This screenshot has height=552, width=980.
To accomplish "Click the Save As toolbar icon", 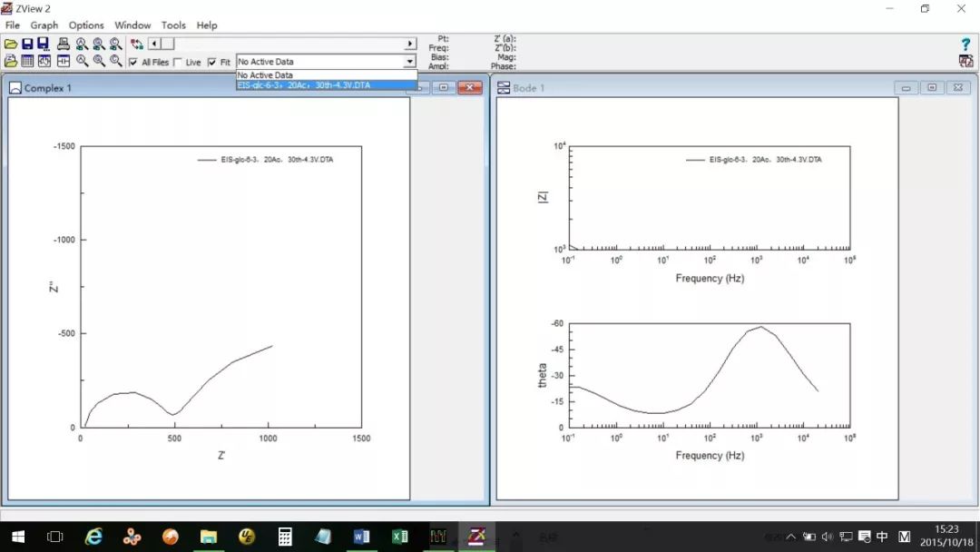I will 44,44.
